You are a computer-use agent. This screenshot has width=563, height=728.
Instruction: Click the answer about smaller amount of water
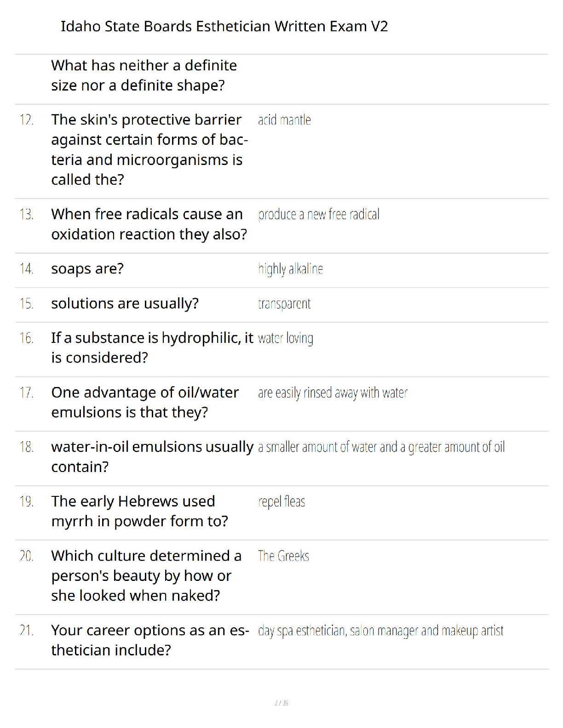coord(381,447)
